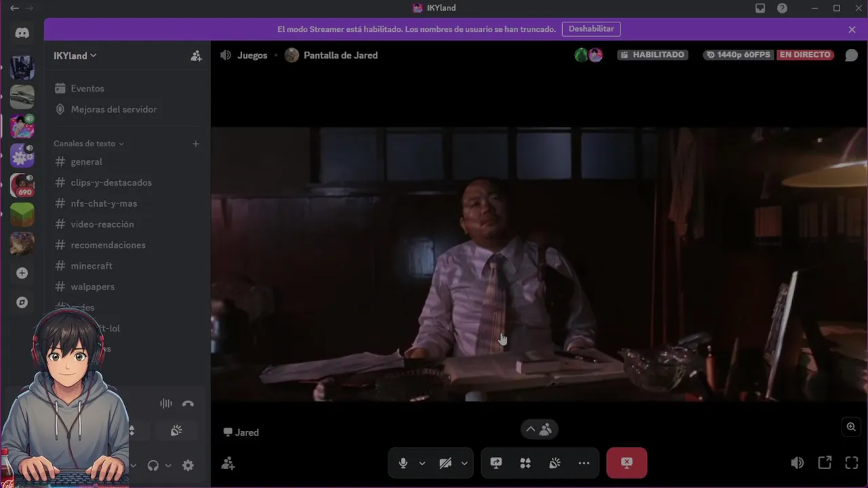Image resolution: width=868 pixels, height=488 pixels.
Task: Toggle the HABILITADO clips badge
Action: (652, 55)
